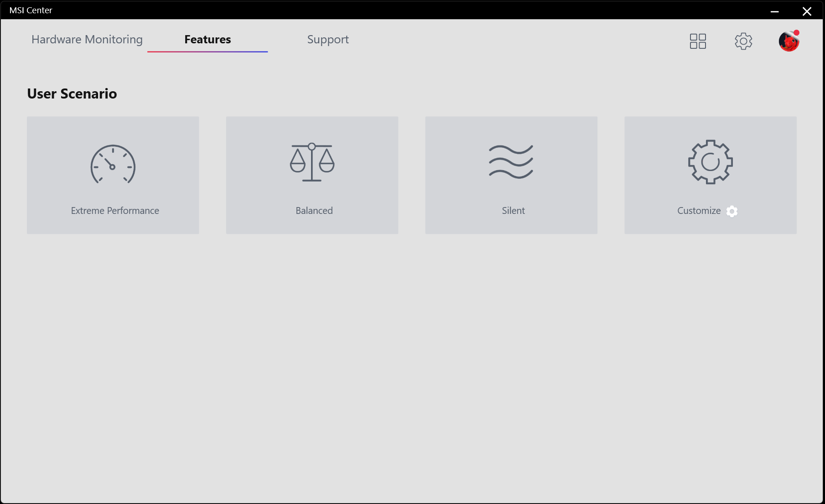The width and height of the screenshot is (825, 504).
Task: Close the MSI Center window
Action: point(806,11)
